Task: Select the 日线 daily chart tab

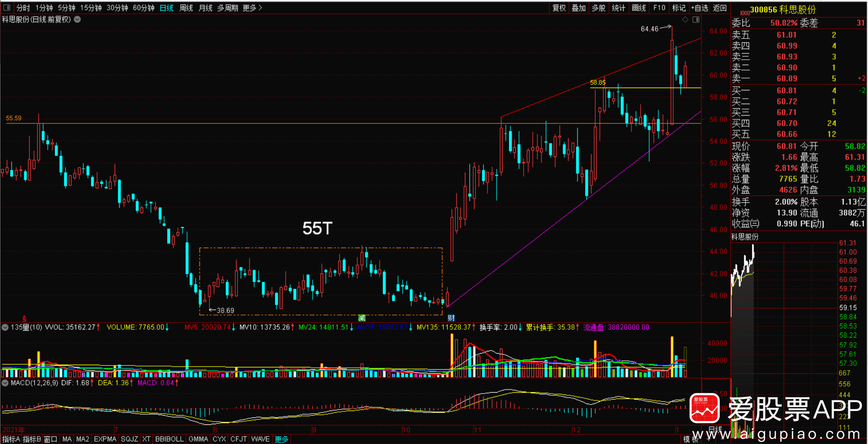Action: click(166, 8)
